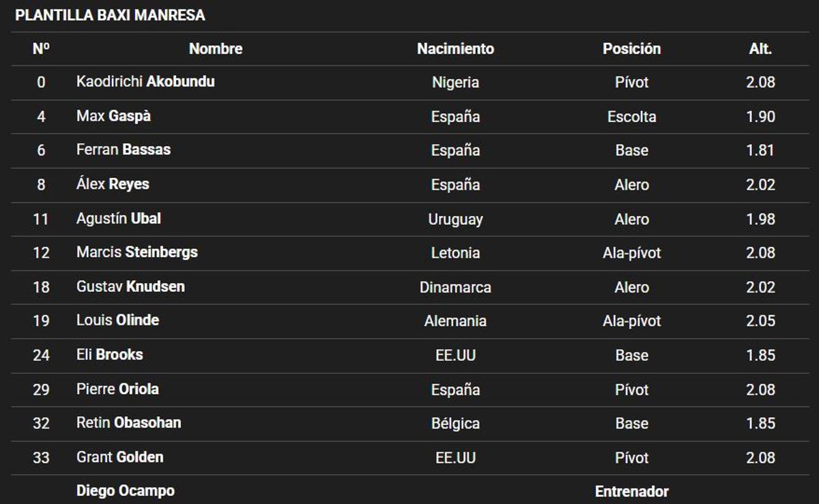Click the Nacimiento column header
Viewport: 819px width, 504px height.
click(x=455, y=49)
